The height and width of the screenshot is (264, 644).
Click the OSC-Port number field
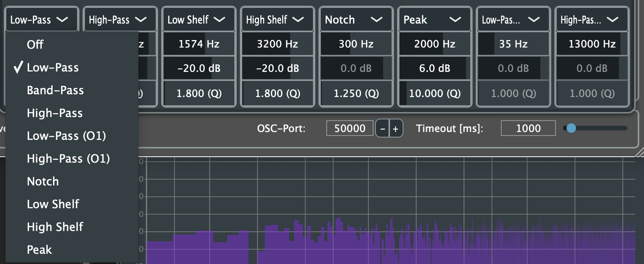tap(350, 128)
